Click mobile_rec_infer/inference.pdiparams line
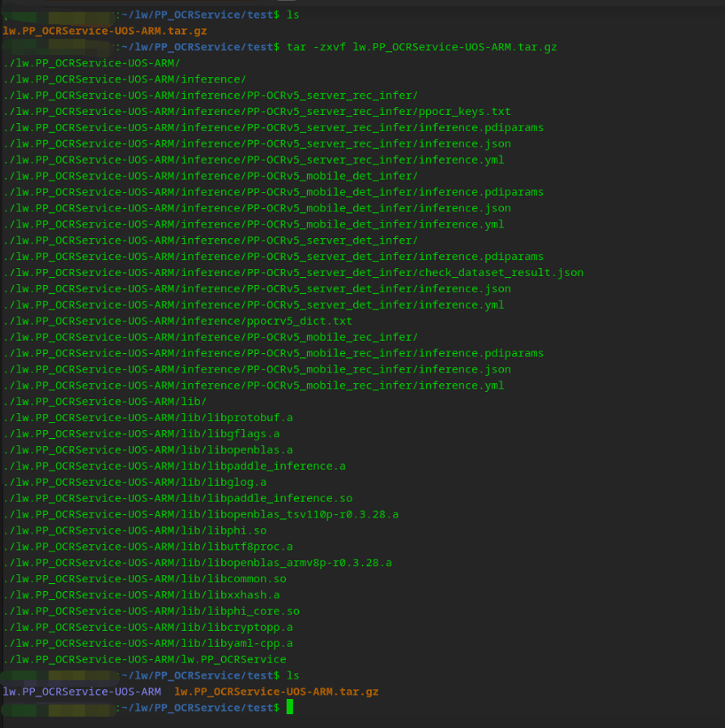The width and height of the screenshot is (725, 728). [x=273, y=353]
